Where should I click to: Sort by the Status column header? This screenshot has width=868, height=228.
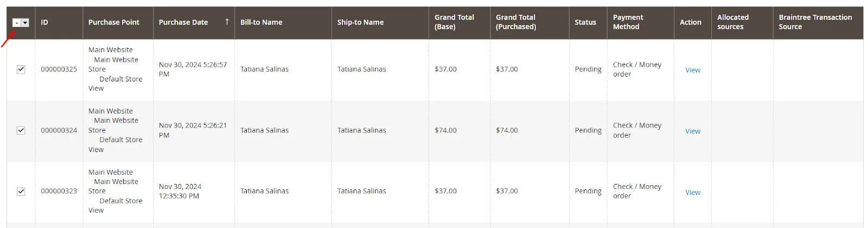[585, 22]
